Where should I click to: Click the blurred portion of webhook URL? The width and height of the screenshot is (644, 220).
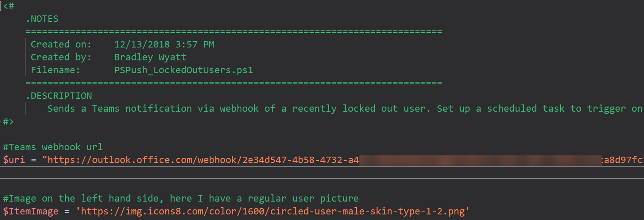coord(480,161)
